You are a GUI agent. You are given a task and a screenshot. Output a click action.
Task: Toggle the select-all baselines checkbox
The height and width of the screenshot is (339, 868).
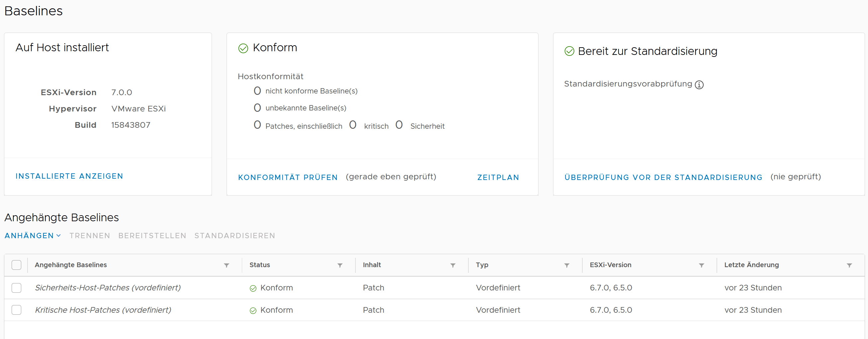pyautogui.click(x=16, y=265)
